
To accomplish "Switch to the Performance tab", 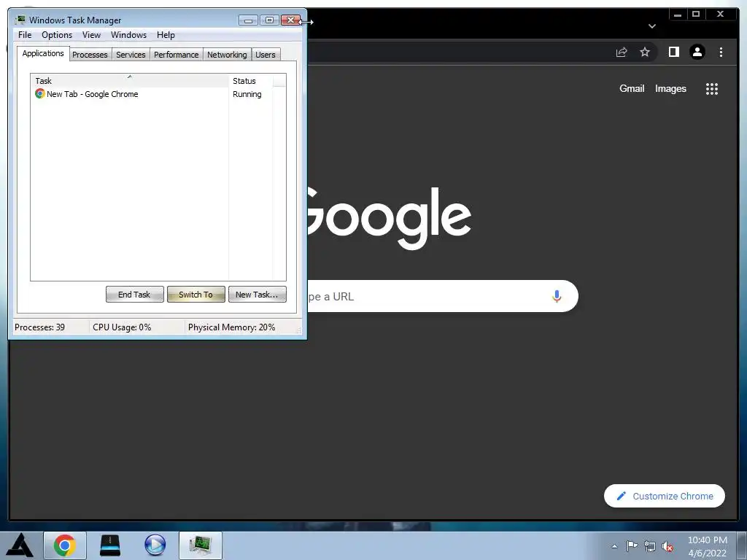I will (177, 55).
